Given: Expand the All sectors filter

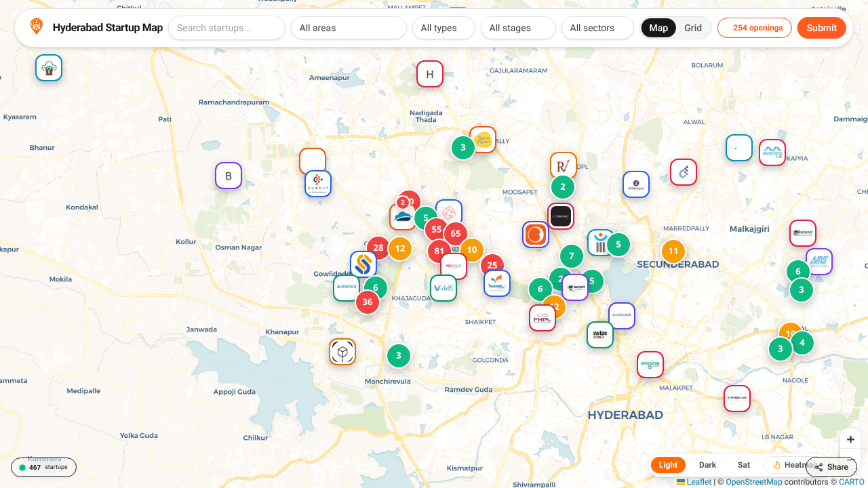Looking at the screenshot, I should (597, 28).
